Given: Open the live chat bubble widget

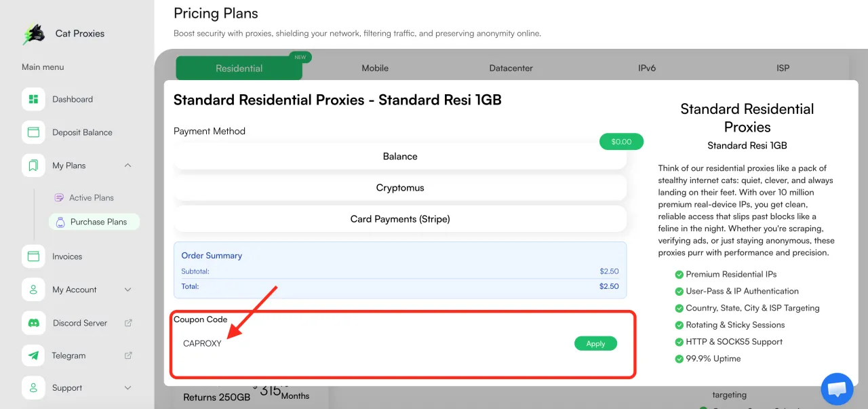Looking at the screenshot, I should click(837, 389).
